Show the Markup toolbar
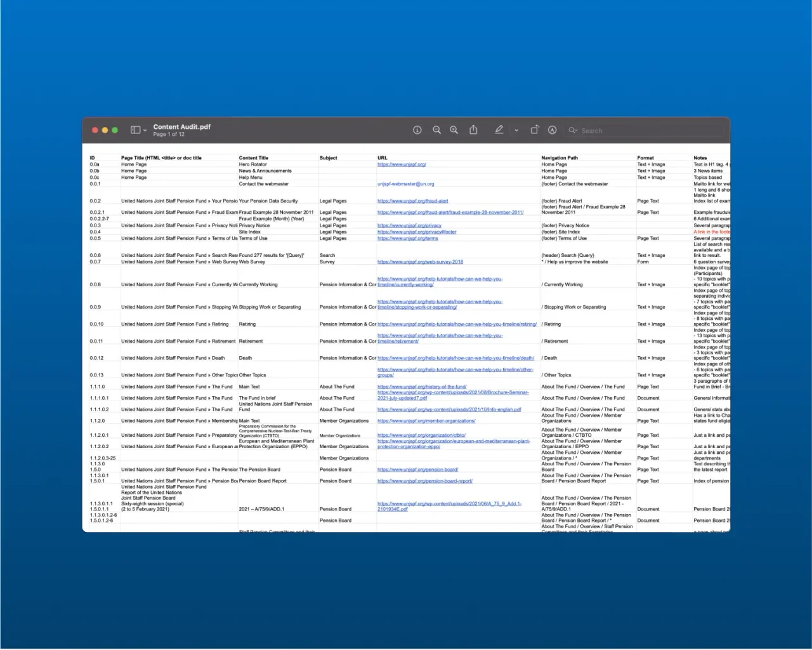 coord(553,130)
